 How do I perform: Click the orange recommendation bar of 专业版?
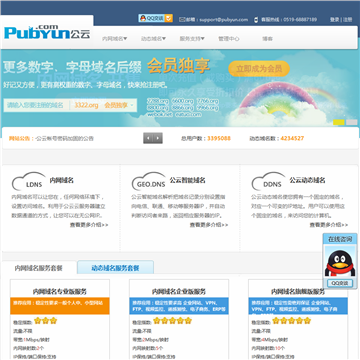[x=60, y=306]
